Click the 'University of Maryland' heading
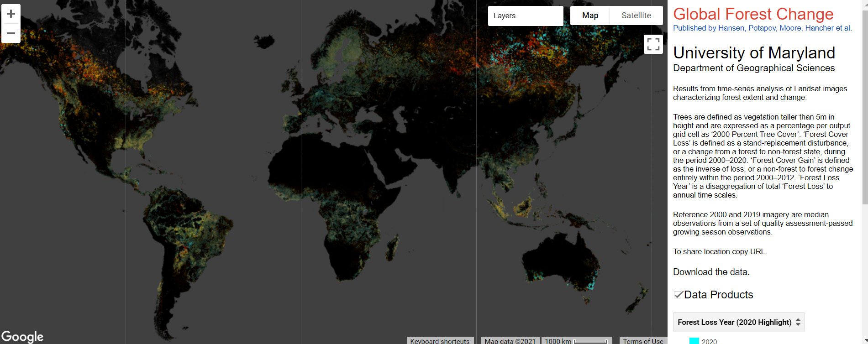Image resolution: width=868 pixels, height=344 pixels. coord(754,53)
